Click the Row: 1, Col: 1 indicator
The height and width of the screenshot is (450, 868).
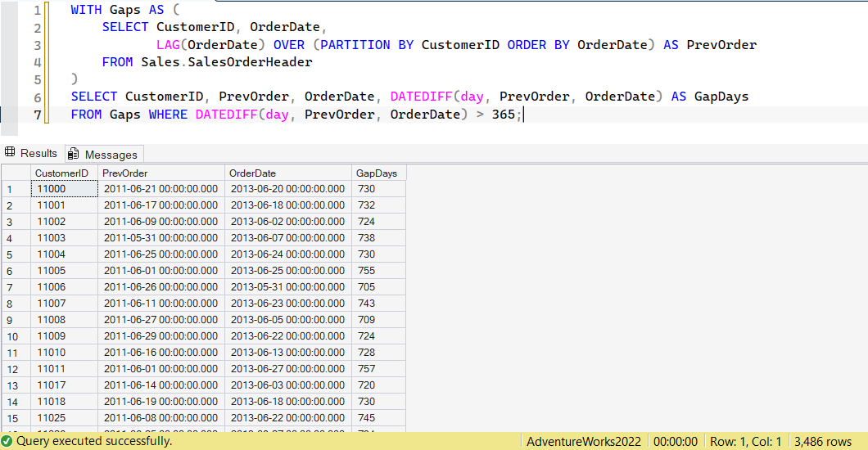(x=746, y=442)
